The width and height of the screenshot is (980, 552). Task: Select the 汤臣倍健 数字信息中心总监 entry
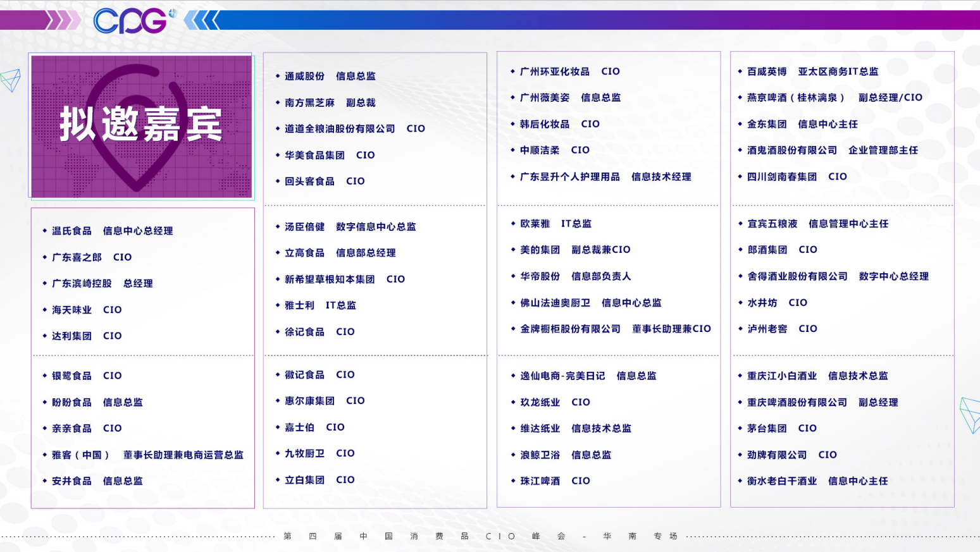350,226
